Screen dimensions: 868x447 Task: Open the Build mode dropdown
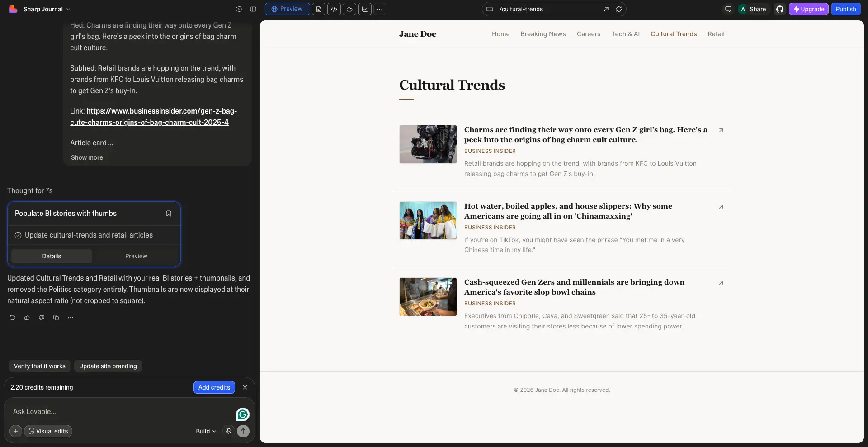(206, 431)
